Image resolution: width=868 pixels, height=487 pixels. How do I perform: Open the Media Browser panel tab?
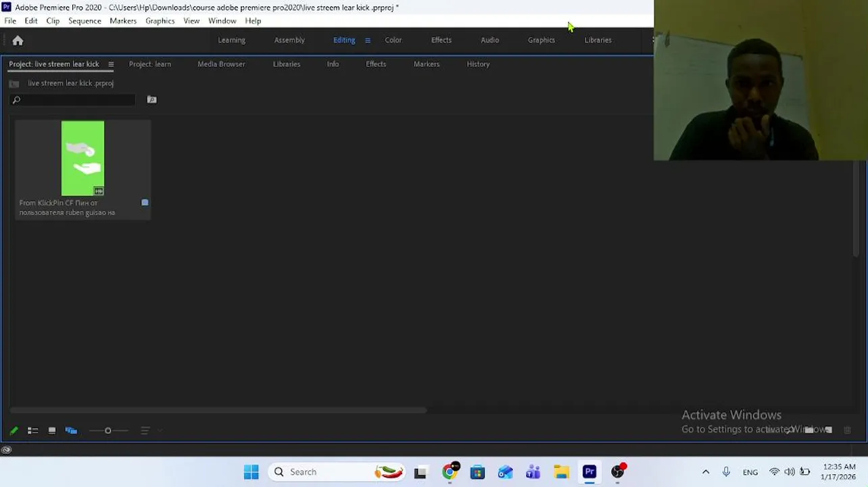pos(221,64)
